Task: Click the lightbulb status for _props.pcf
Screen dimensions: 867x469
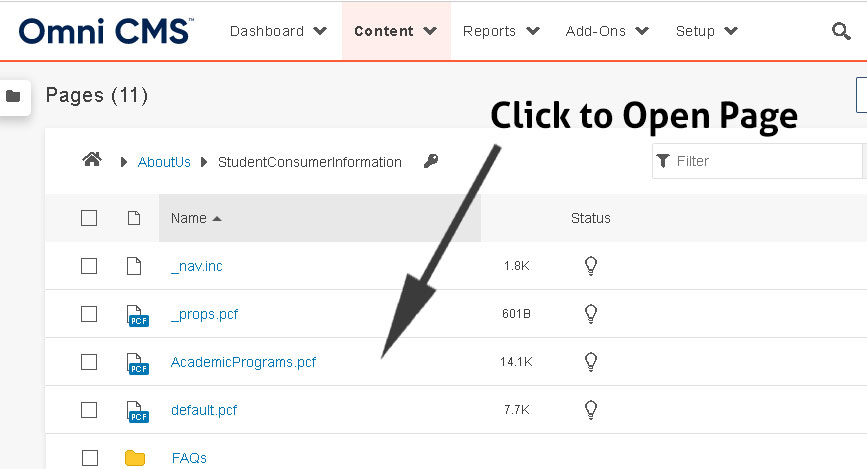Action: coord(591,314)
